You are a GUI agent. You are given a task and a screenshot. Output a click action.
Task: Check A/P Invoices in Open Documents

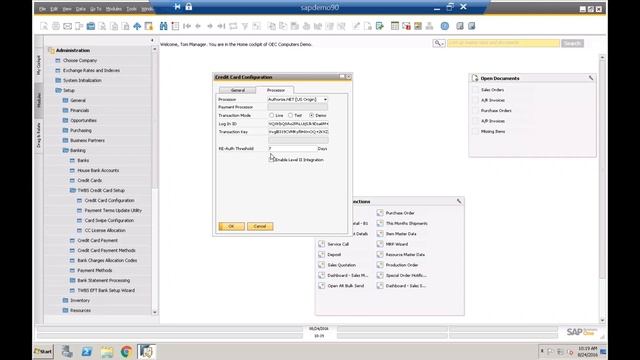tap(475, 121)
